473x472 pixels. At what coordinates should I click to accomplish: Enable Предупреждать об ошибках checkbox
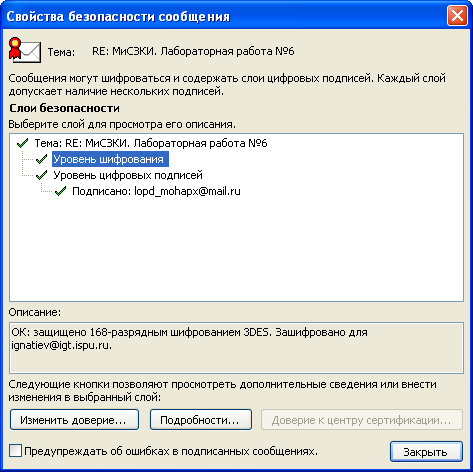pyautogui.click(x=15, y=451)
